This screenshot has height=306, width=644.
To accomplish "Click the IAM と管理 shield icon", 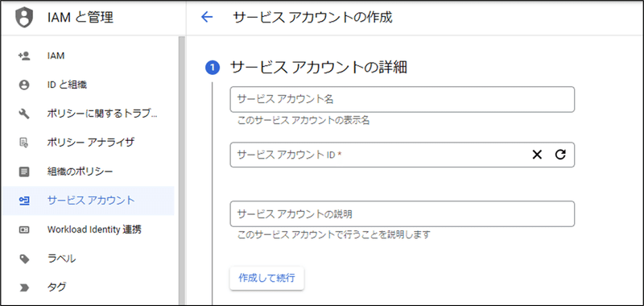I will pyautogui.click(x=24, y=18).
